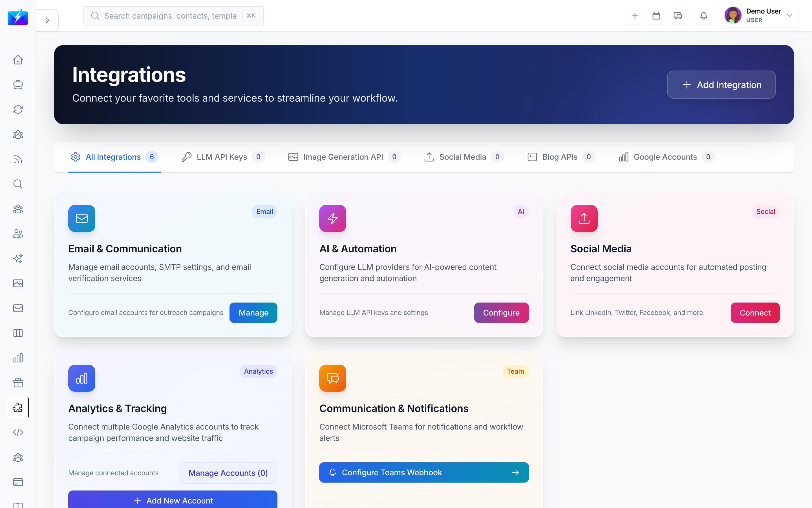Click Configure on AI & Automation card
The image size is (812, 508).
click(x=501, y=312)
